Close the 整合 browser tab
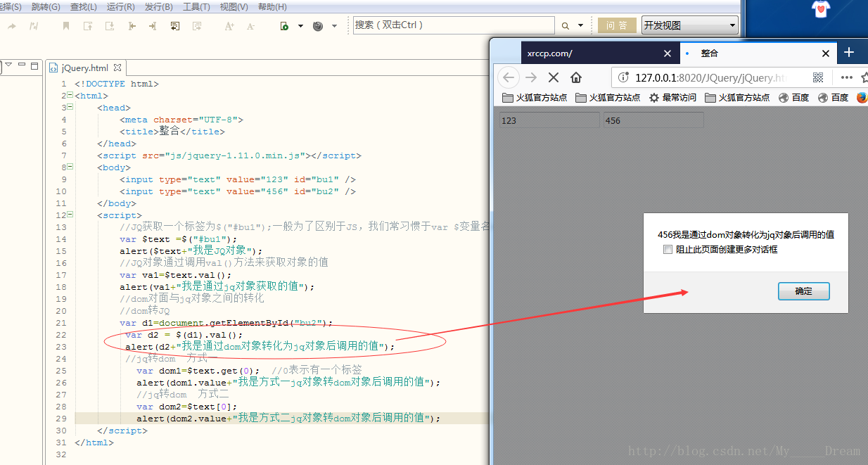The height and width of the screenshot is (465, 868). coord(826,53)
